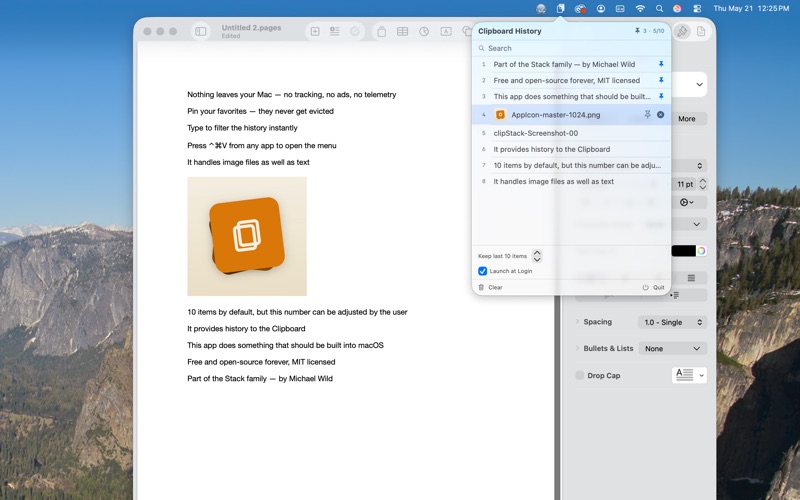Open the user account menu bar icon
The height and width of the screenshot is (500, 800).
[601, 8]
